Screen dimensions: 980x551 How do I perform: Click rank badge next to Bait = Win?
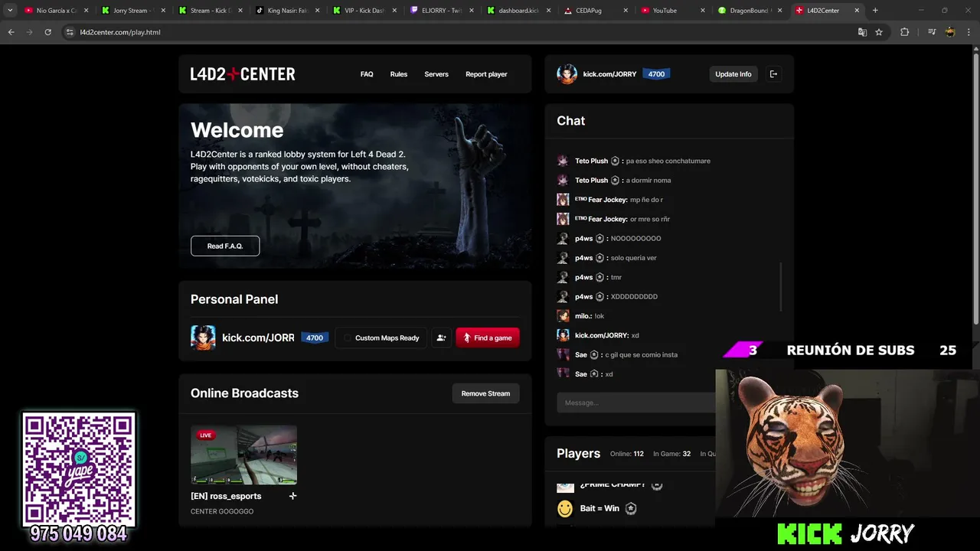[630, 508]
